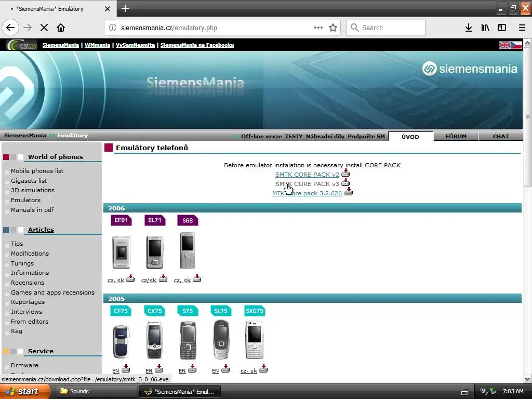Select the SXG75 model tag
This screenshot has width=532, height=399.
255,311
